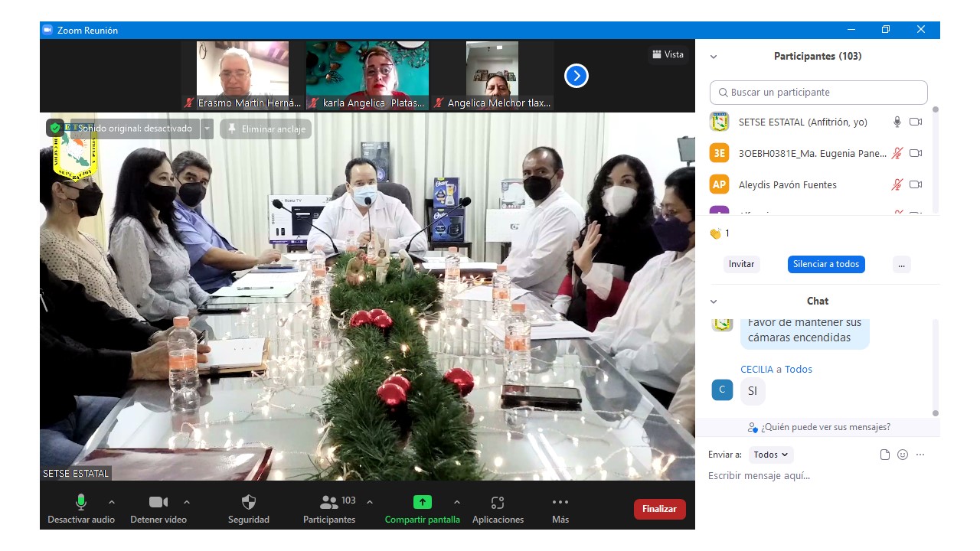980x551 pixels.
Task: Click the Invitar button
Action: pos(741,264)
